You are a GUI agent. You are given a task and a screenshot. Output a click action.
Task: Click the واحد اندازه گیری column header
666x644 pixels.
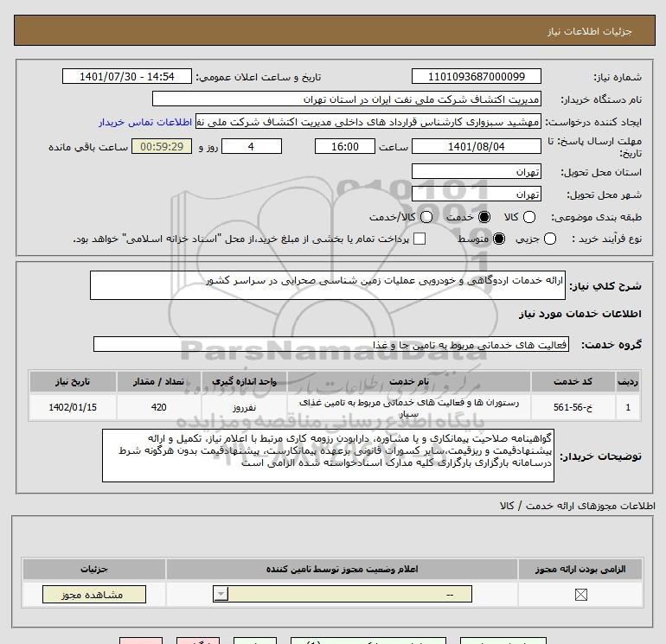click(x=244, y=381)
